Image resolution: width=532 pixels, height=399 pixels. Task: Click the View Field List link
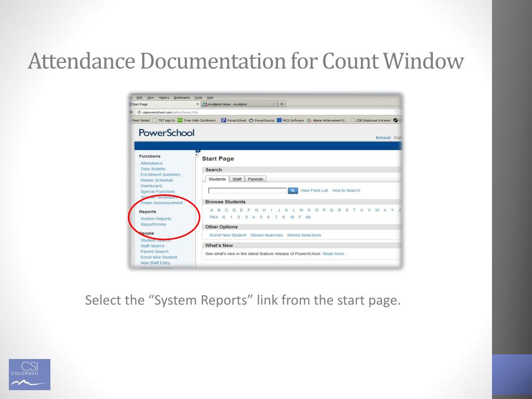coord(314,190)
